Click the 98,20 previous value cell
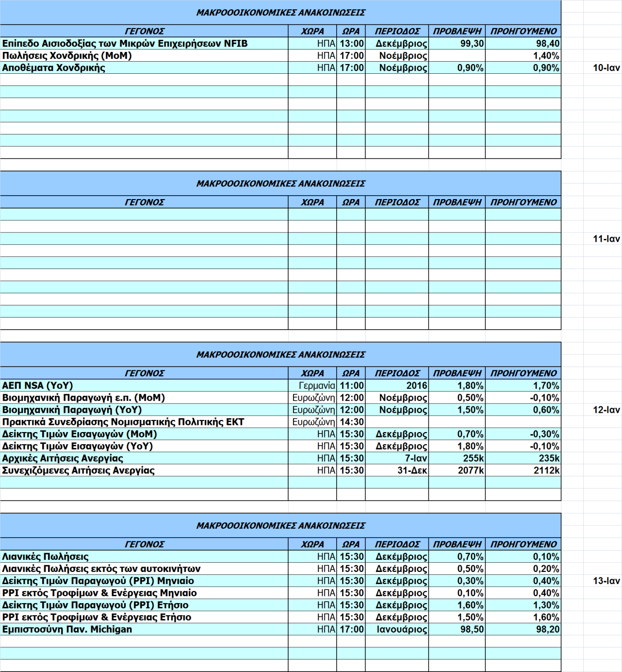This screenshot has width=622, height=672. [x=523, y=629]
